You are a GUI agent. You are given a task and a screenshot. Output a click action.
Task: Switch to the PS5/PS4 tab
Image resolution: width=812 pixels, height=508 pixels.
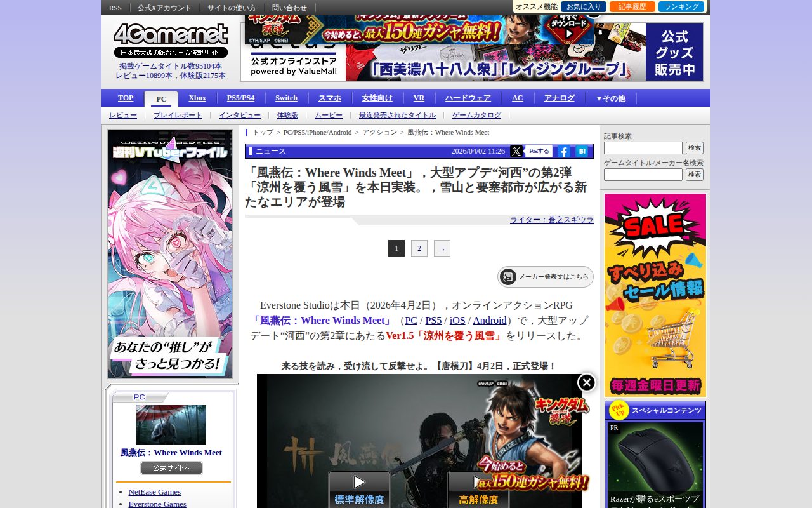pos(241,98)
